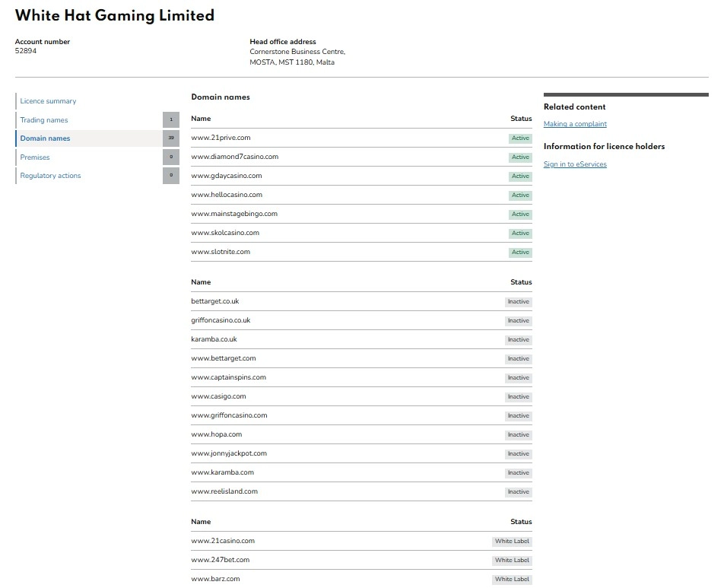Click White Label badge for www.barz.com
The height and width of the screenshot is (588, 727).
coord(512,580)
